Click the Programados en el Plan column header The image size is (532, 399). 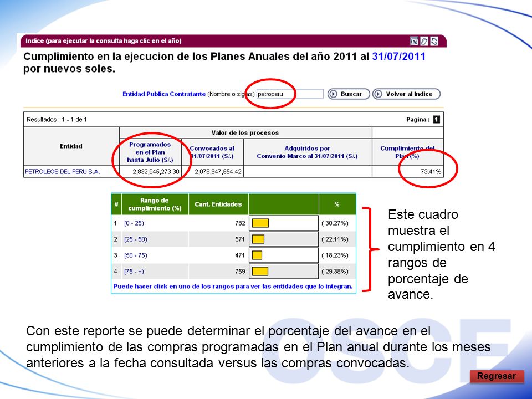(150, 152)
